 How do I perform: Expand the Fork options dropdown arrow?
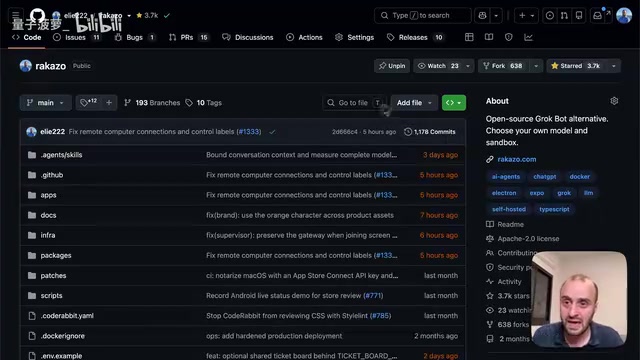click(536, 66)
